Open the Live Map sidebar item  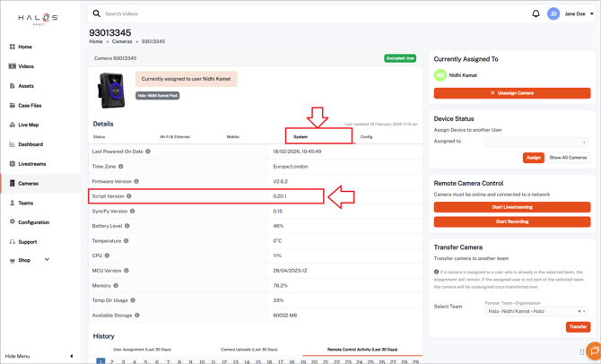pyautogui.click(x=28, y=125)
